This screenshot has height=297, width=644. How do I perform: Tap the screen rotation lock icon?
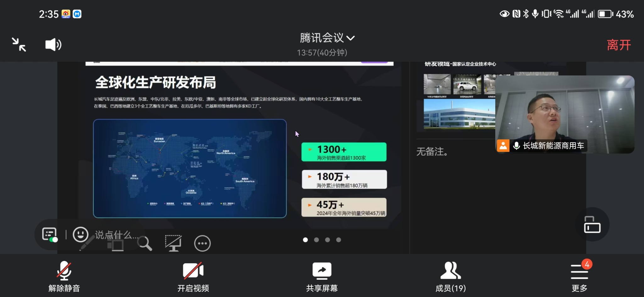[592, 224]
